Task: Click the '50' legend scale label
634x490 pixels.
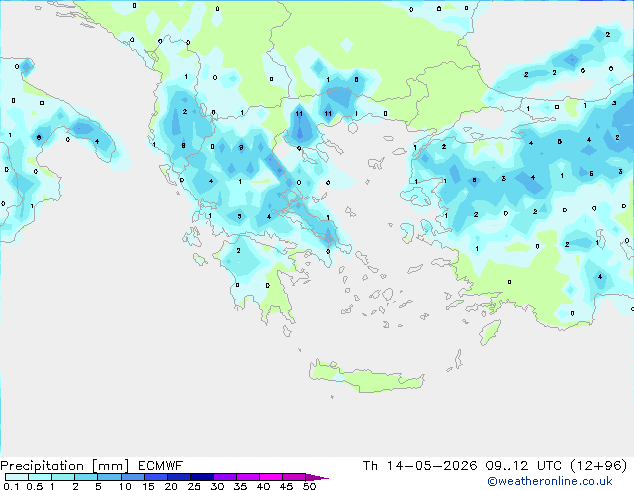Action: click(309, 486)
